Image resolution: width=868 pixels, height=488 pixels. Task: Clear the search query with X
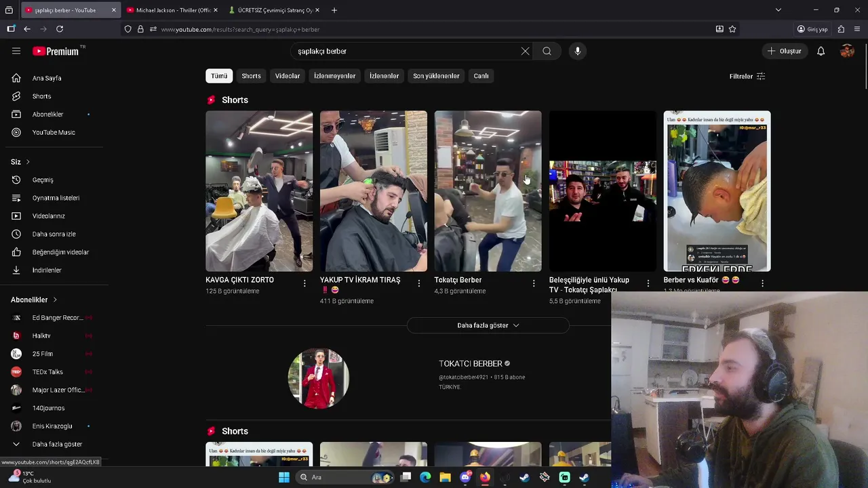pyautogui.click(x=525, y=51)
